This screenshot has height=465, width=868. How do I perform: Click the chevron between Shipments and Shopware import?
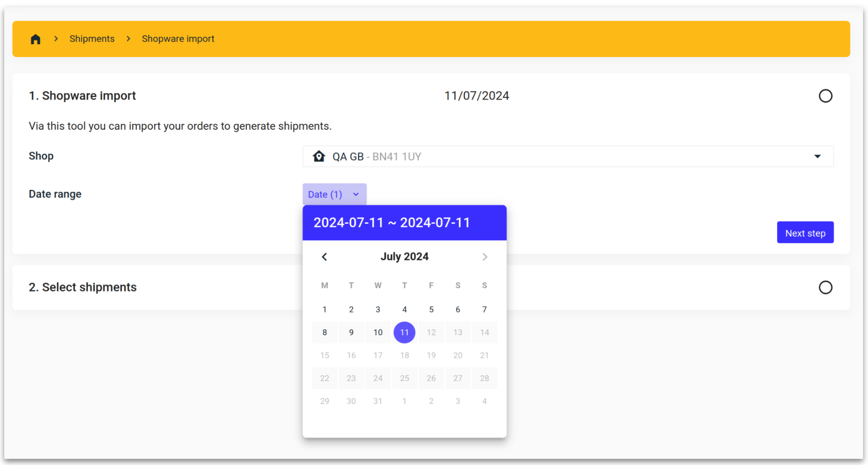click(128, 38)
